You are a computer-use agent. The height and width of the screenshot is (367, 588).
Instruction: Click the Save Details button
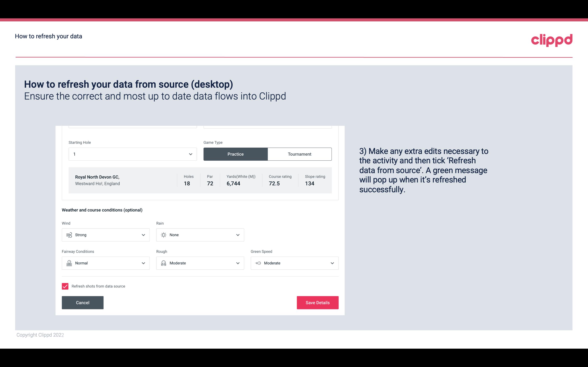317,302
